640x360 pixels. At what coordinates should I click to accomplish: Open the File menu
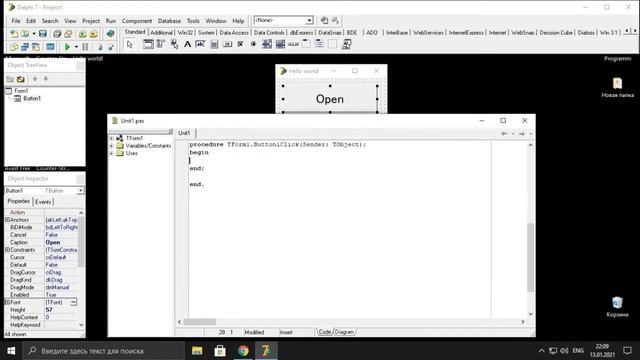click(x=16, y=21)
